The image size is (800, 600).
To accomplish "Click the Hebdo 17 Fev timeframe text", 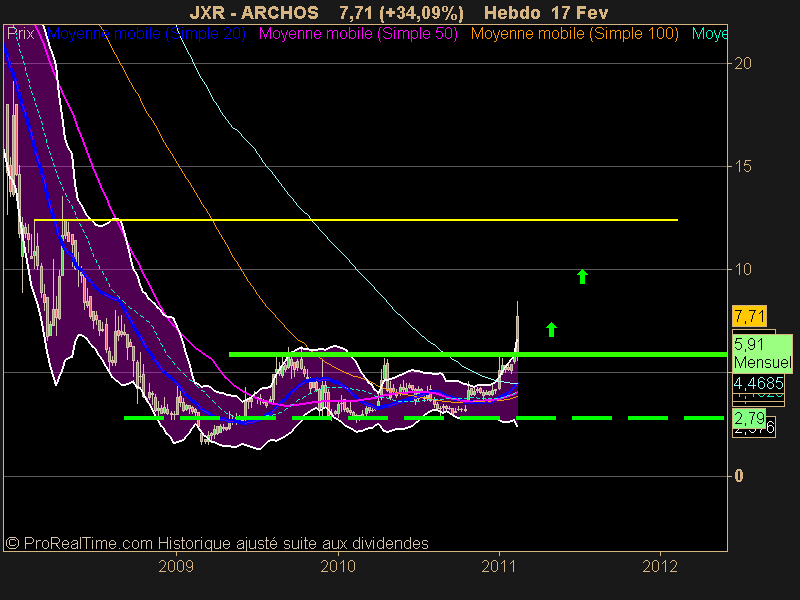I will coord(546,12).
